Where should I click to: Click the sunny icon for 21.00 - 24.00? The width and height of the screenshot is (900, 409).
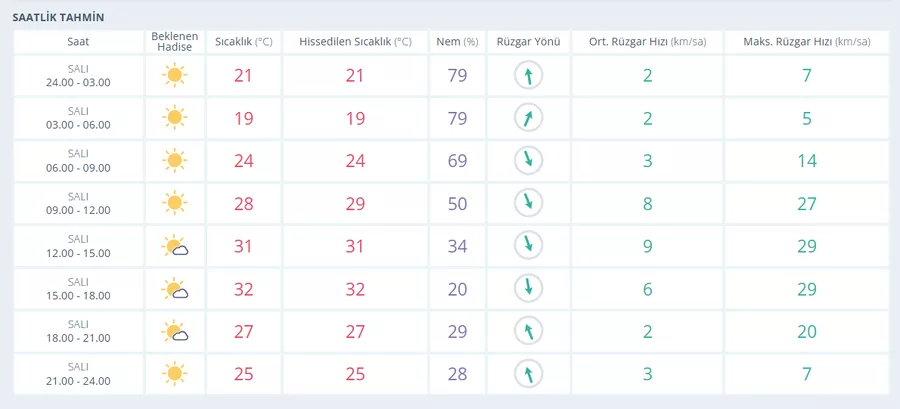point(174,373)
